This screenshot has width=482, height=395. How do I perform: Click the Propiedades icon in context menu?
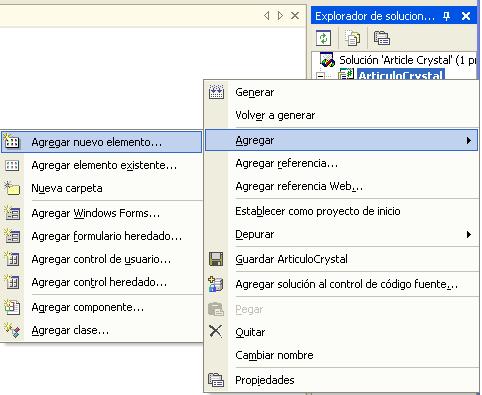pos(216,380)
